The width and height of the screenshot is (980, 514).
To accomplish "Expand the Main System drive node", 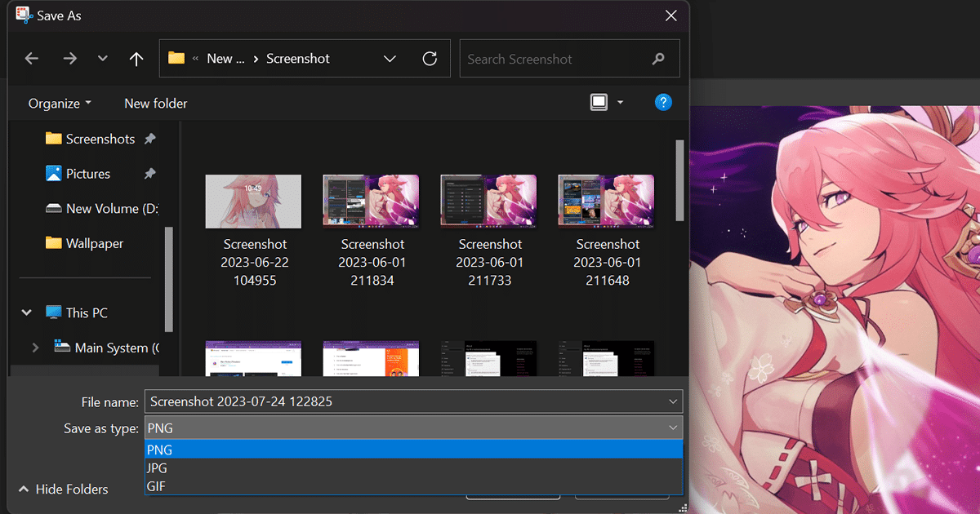I will pyautogui.click(x=35, y=348).
